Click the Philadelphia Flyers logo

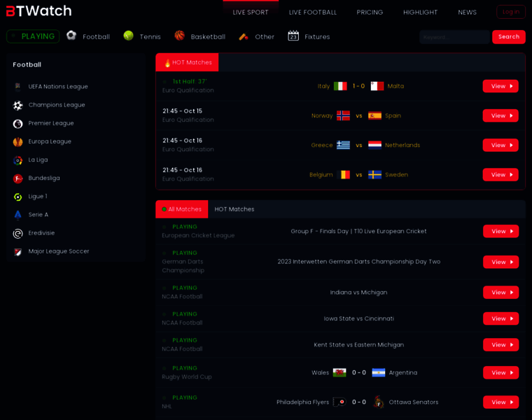tap(339, 402)
